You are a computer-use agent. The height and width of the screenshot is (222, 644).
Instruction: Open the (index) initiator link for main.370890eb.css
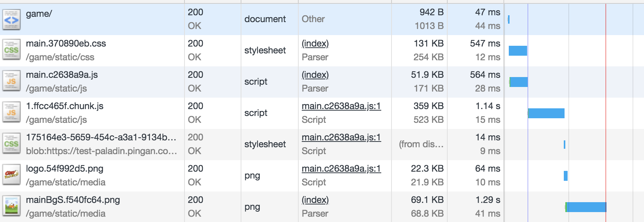315,43
